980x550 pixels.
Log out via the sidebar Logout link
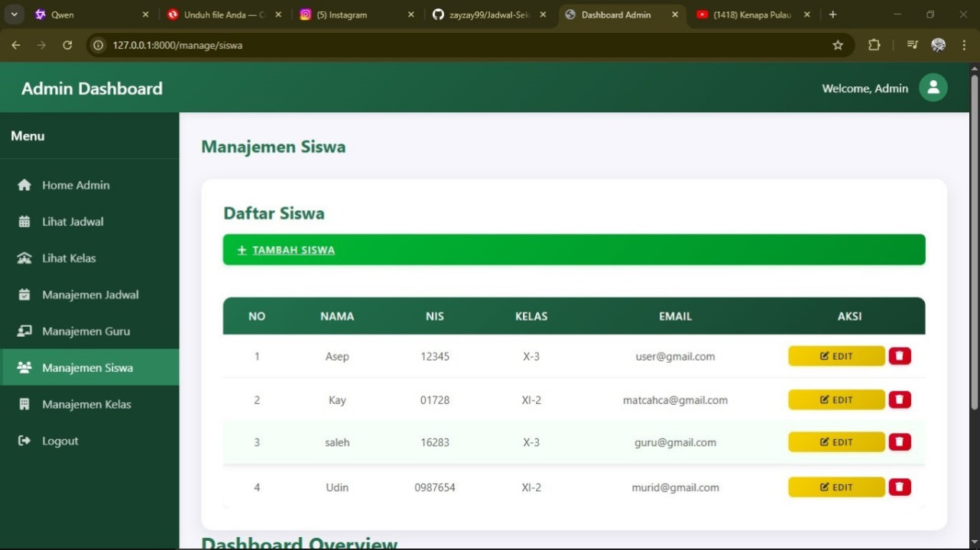(60, 441)
